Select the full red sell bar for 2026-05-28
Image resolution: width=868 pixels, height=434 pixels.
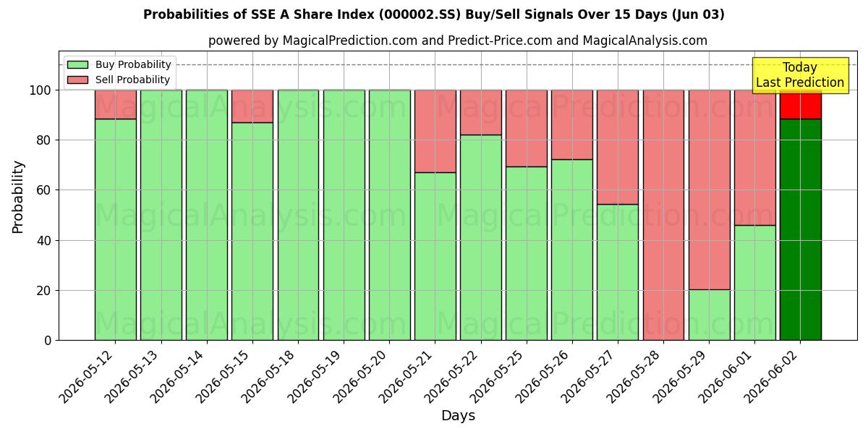click(663, 215)
